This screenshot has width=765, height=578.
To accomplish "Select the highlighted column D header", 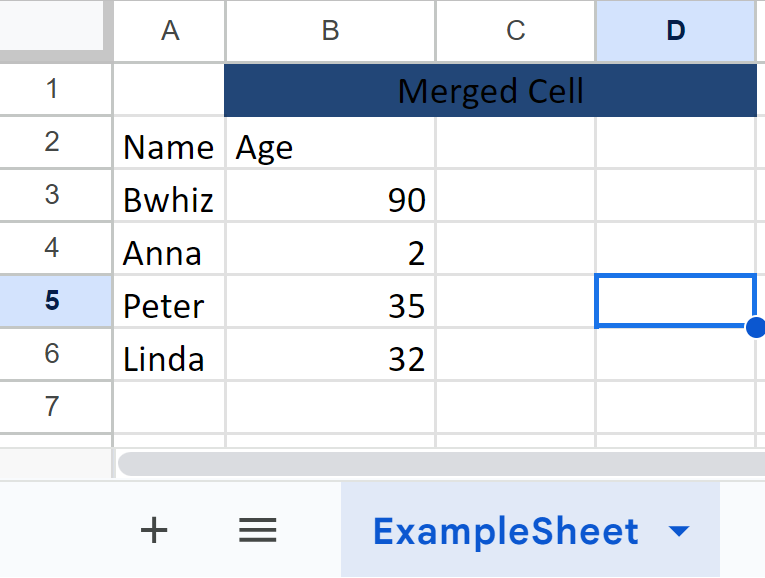I will [x=676, y=31].
